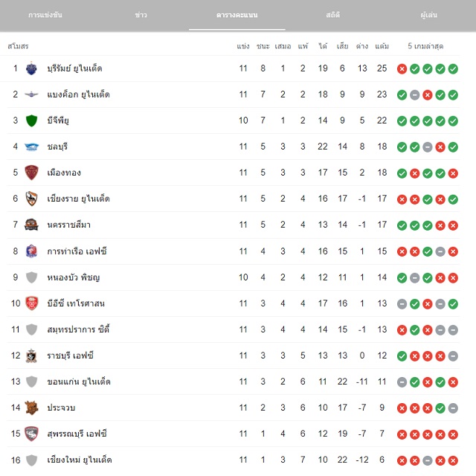Select the เชียงใหม่ ยูไนเต็ด team row

pos(233,460)
